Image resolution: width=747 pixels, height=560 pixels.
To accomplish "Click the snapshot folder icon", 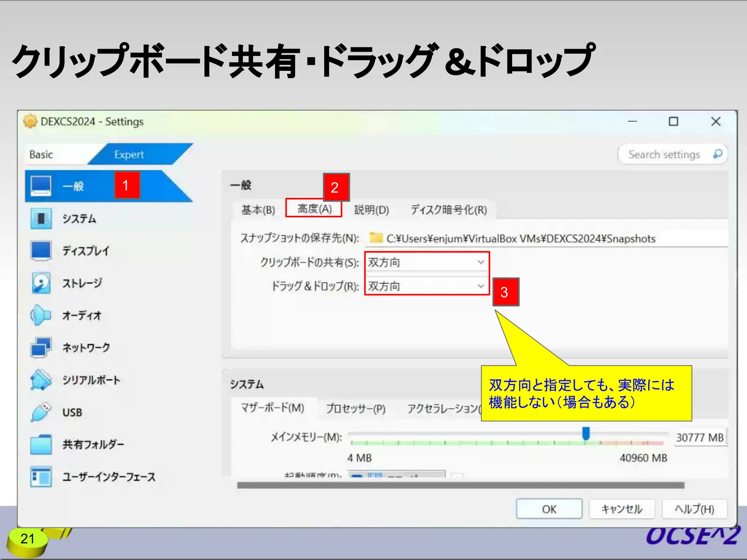I will 376,238.
